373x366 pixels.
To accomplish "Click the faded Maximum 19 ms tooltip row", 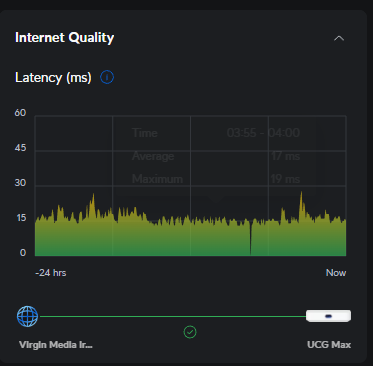I will click(x=216, y=179).
